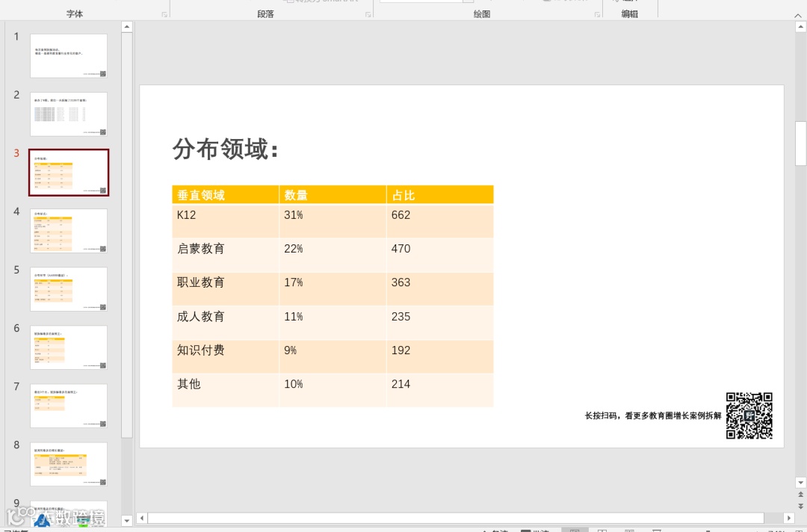Screen dimensions: 807x532
Task: Select slide 7 thumbnail
Action: 69,406
